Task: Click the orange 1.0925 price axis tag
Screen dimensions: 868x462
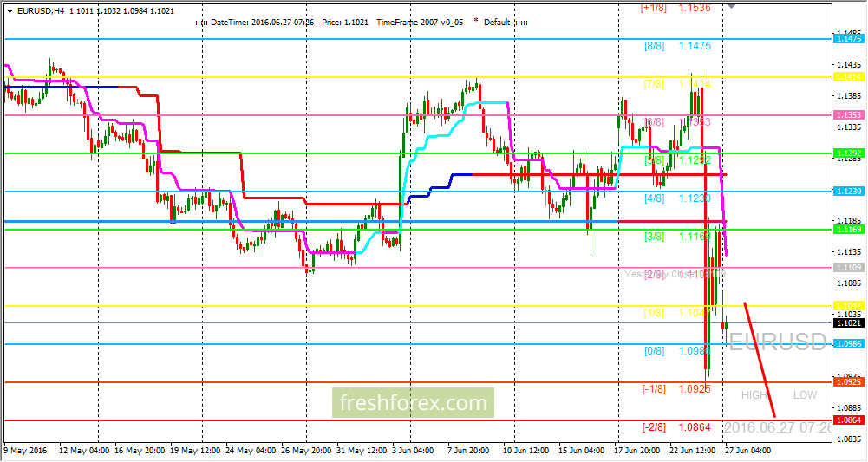Action: click(x=849, y=382)
